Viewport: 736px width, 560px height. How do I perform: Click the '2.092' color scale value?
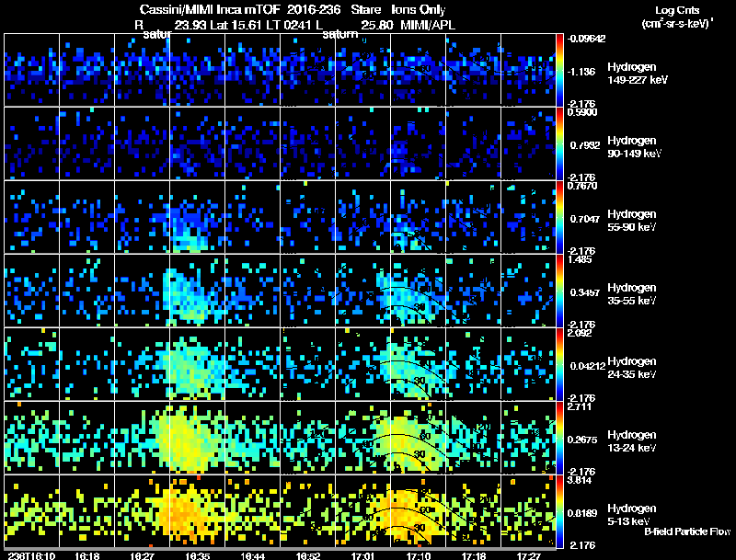tap(581, 334)
